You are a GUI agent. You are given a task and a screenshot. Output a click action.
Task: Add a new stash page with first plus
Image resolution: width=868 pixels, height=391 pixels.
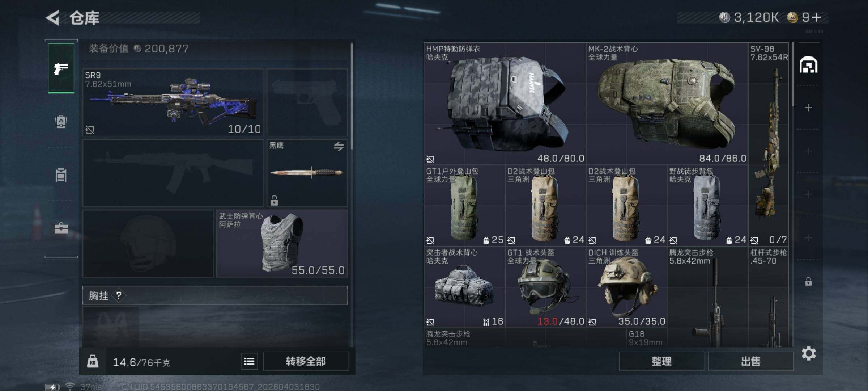coord(808,108)
